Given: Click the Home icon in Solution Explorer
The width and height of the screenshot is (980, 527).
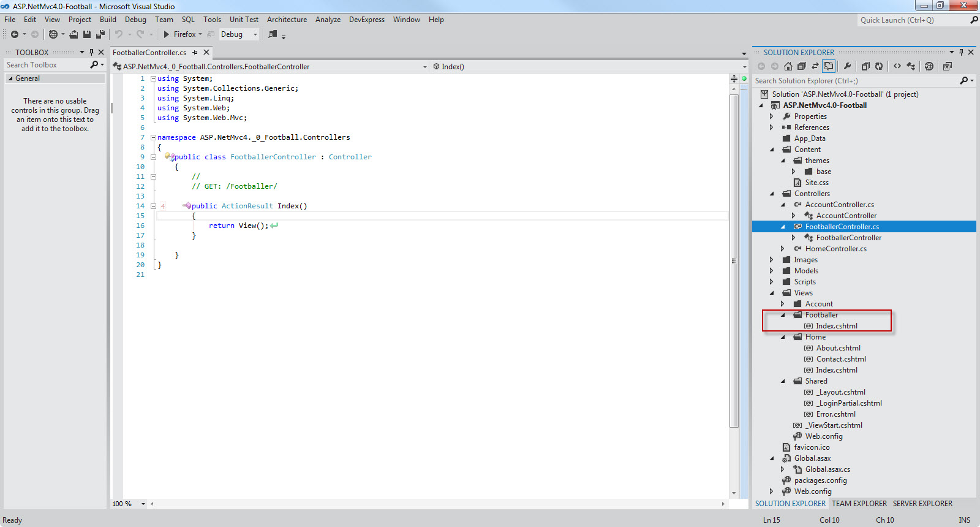Looking at the screenshot, I should coord(788,66).
